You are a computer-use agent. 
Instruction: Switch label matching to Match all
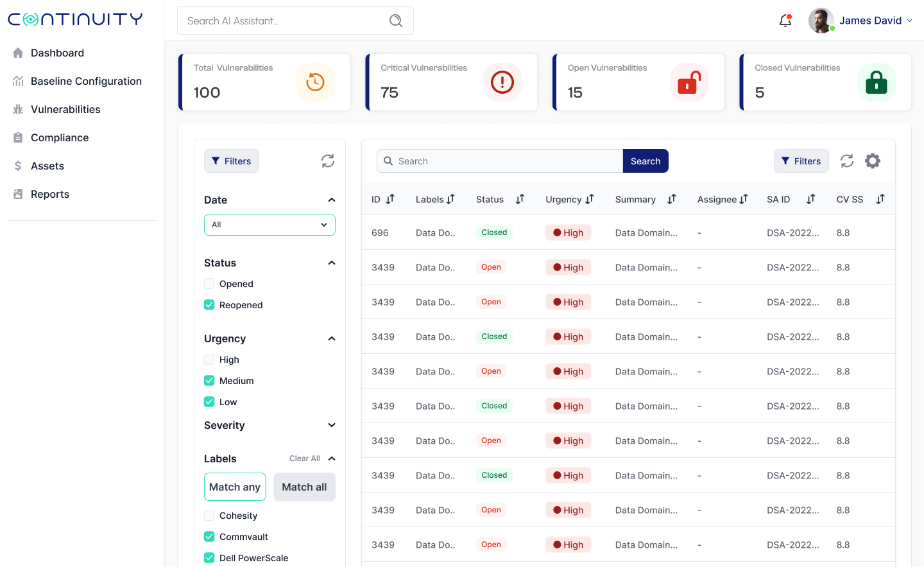point(304,487)
